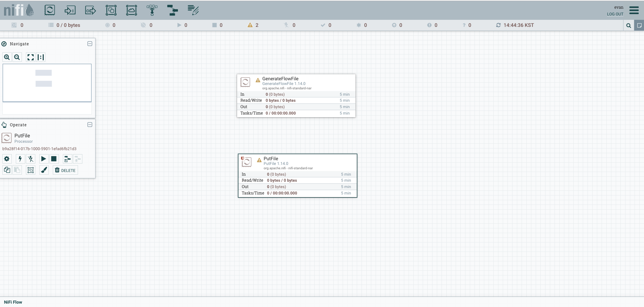Click GenerateFlowFile warning triangle icon
Screen dimensions: 644x307
[258, 80]
